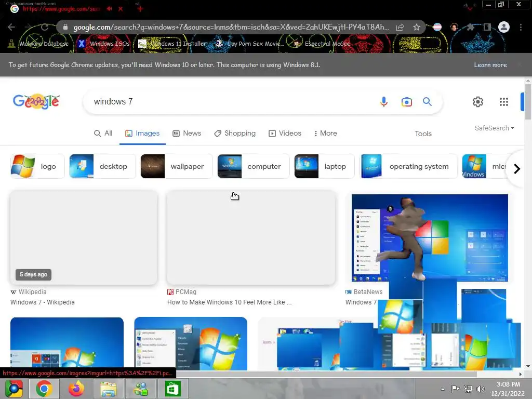Viewport: 532px width, 399px height.
Task: Go to the Google logo homepage
Action: (x=36, y=101)
